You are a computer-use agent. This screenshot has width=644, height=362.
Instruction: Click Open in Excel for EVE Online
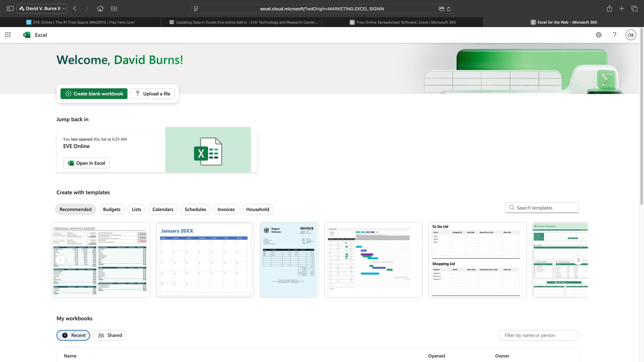[x=87, y=163]
